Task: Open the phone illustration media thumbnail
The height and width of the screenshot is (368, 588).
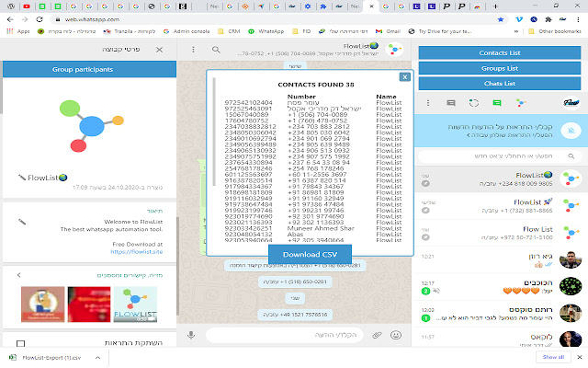Action: tap(43, 305)
